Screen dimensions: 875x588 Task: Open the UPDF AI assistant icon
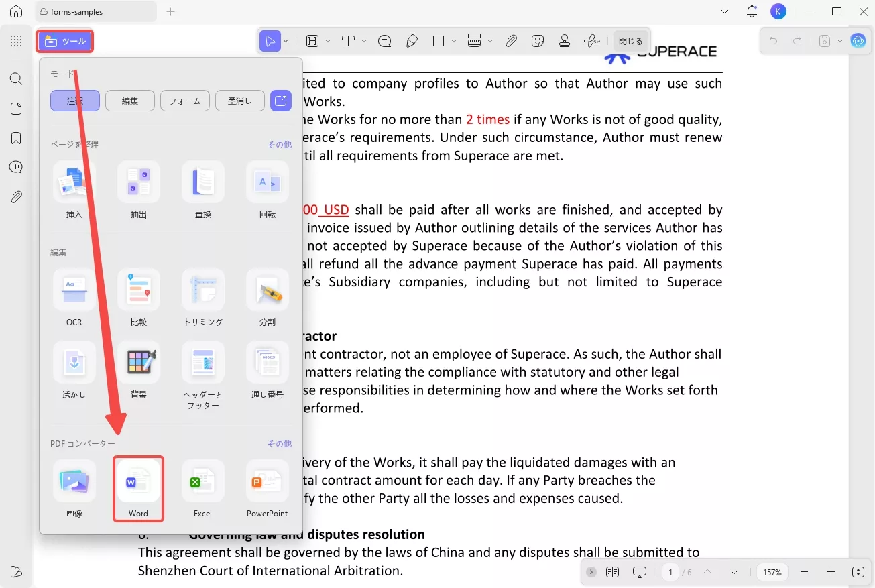click(x=858, y=42)
